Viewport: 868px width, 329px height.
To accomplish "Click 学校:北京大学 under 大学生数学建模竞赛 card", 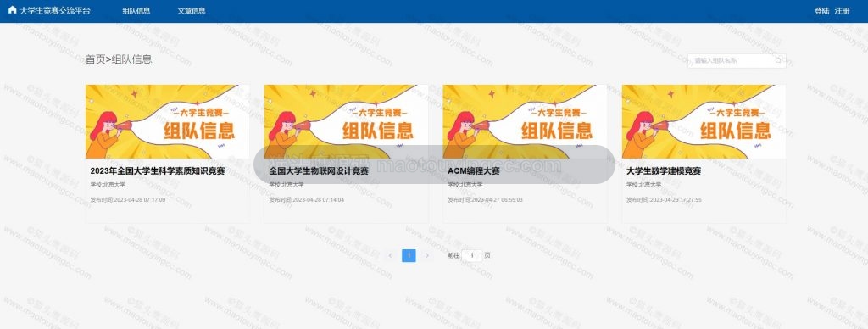I will pyautogui.click(x=644, y=185).
